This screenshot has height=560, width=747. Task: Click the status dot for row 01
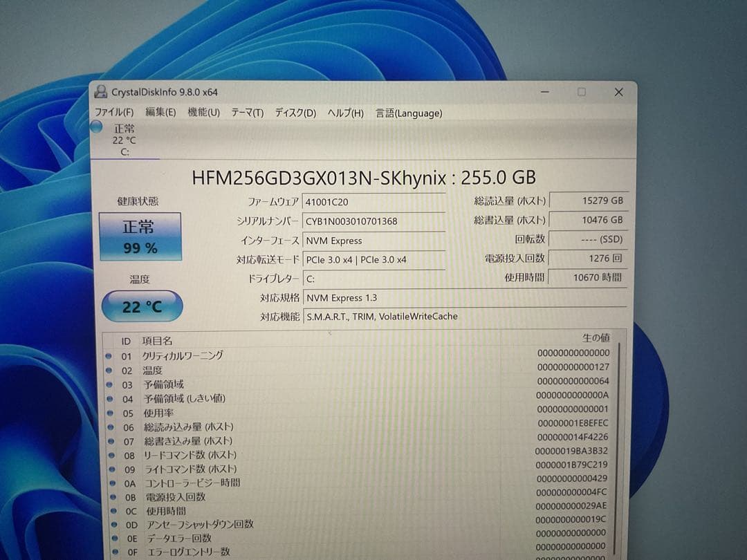pyautogui.click(x=109, y=356)
